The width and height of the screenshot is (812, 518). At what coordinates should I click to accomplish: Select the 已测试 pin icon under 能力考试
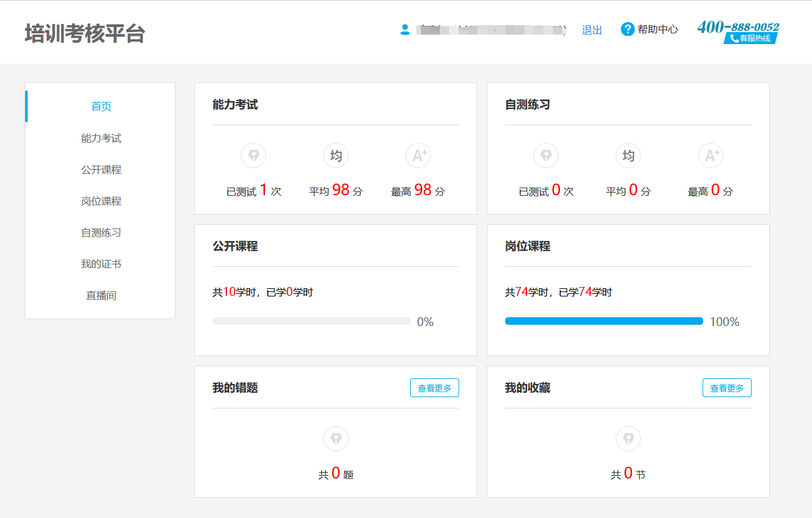(x=253, y=155)
